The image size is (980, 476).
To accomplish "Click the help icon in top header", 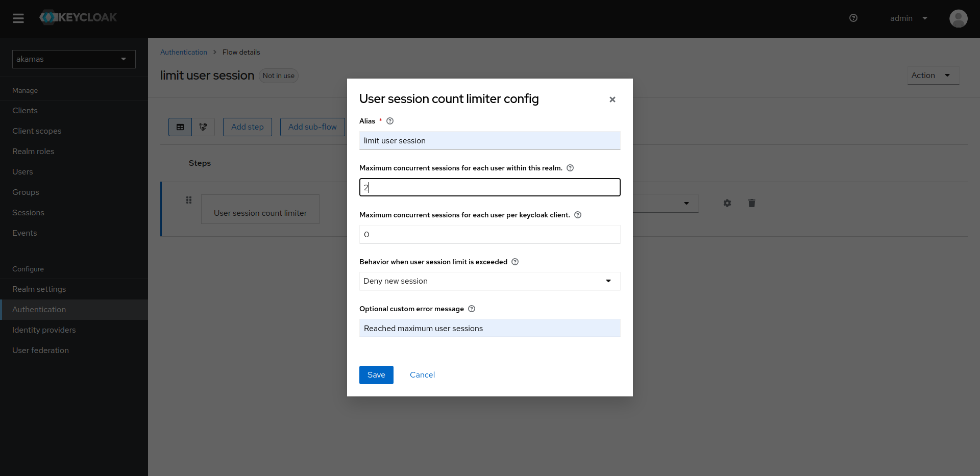I will tap(853, 18).
